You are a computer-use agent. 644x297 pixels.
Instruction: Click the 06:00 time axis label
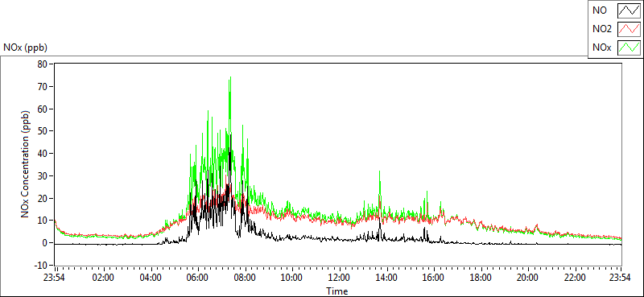click(198, 277)
